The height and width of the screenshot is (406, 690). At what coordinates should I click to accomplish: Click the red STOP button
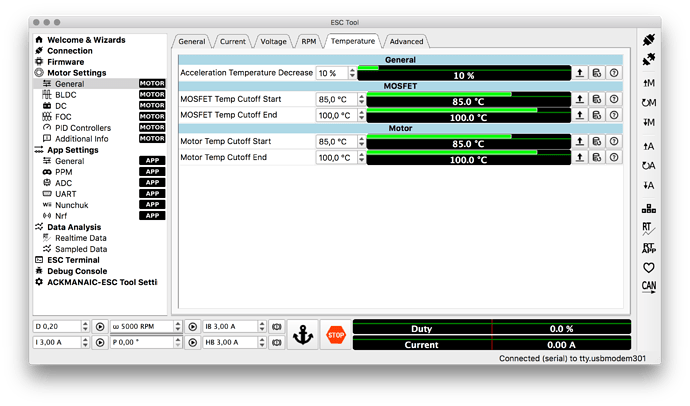(x=336, y=335)
